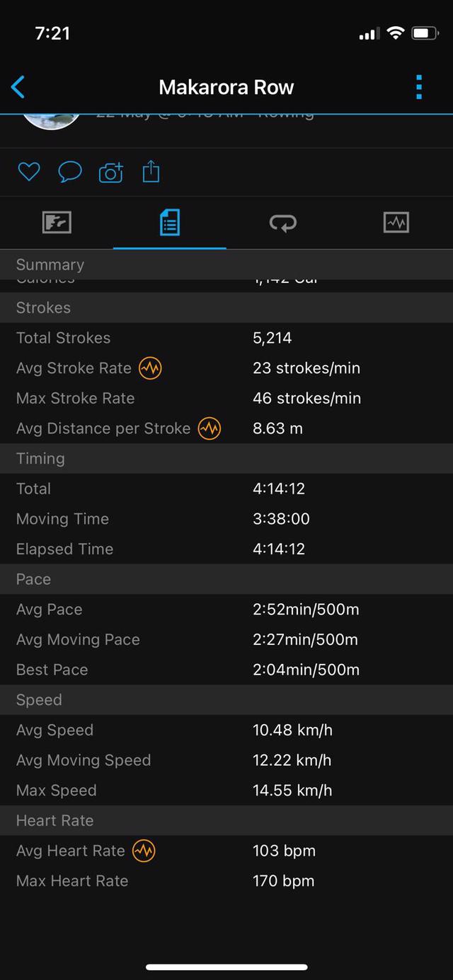Tap the share icon
This screenshot has height=980, width=453.
151,172
